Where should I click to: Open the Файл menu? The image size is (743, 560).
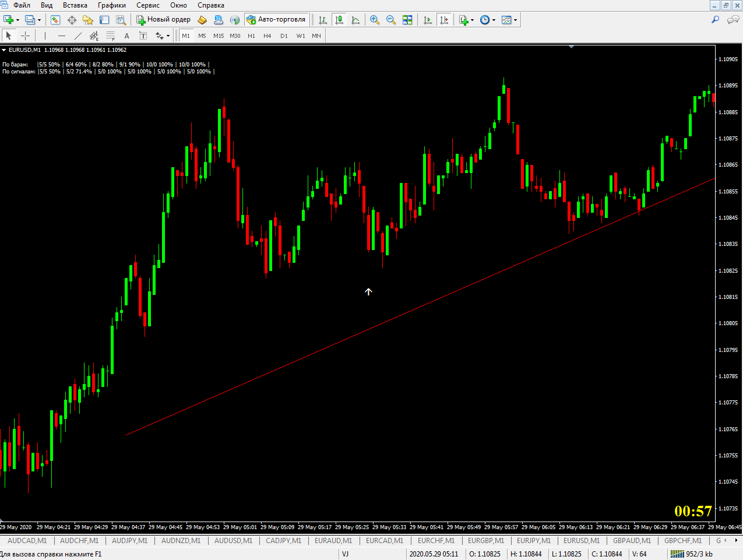click(22, 5)
